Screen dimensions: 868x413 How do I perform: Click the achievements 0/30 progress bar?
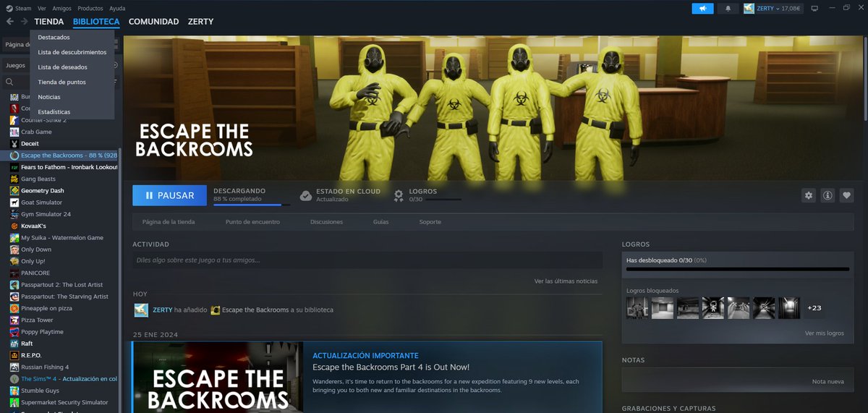click(x=738, y=269)
